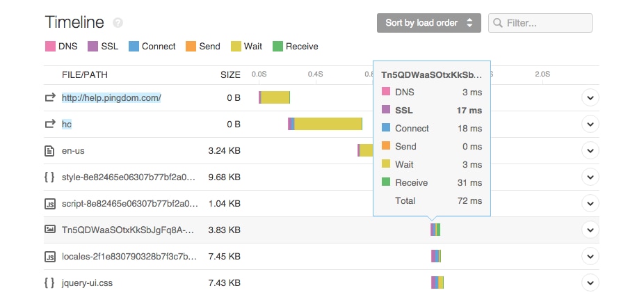Click the redirect icon for help.pingdom.com row
The image size is (644, 295).
49,98
